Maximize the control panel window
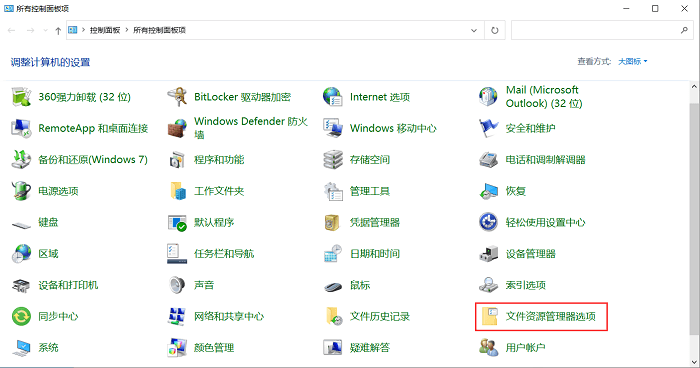700x368 pixels. [655, 8]
